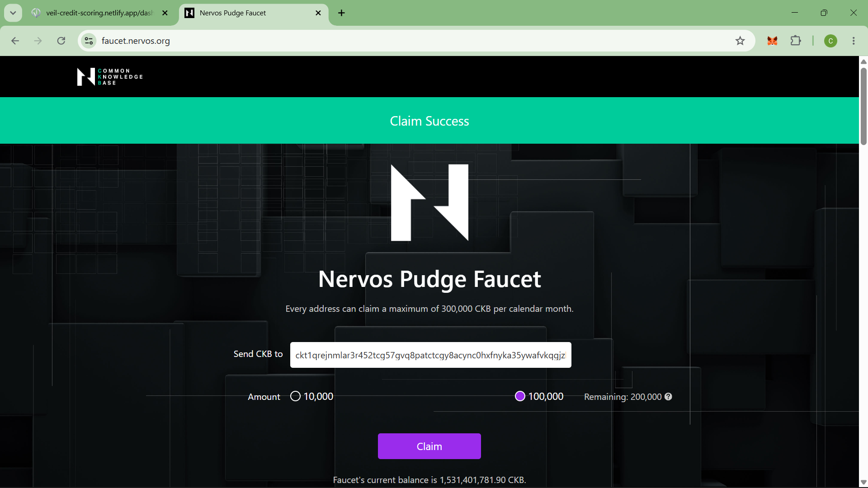This screenshot has height=488, width=868.
Task: Click the Amount label
Action: click(264, 397)
